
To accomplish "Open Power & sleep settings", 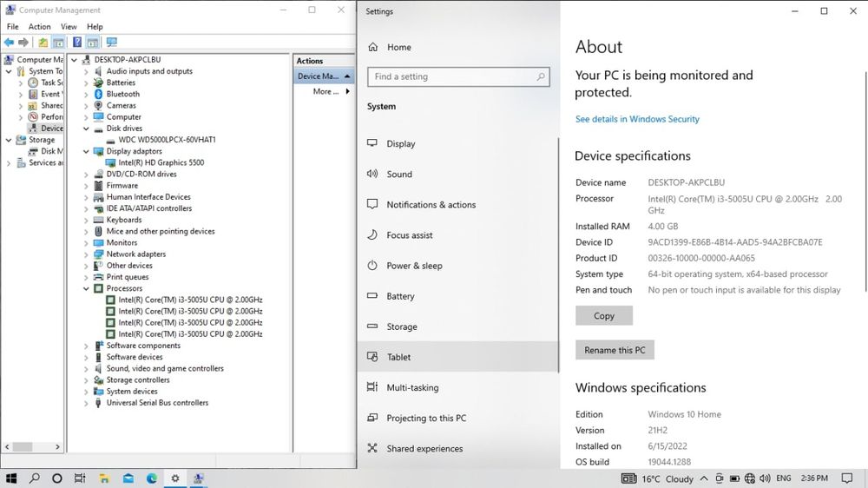I will (457, 266).
